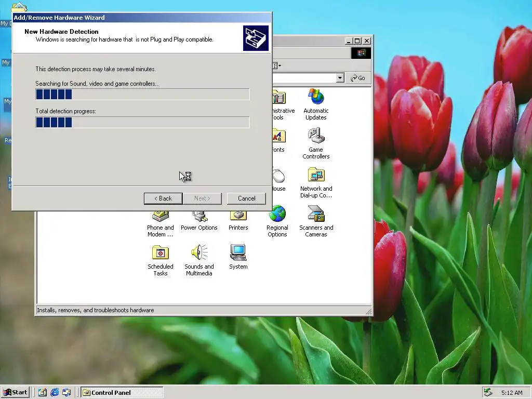532x399 pixels.
Task: Close the Control Panel window
Action: (367, 41)
